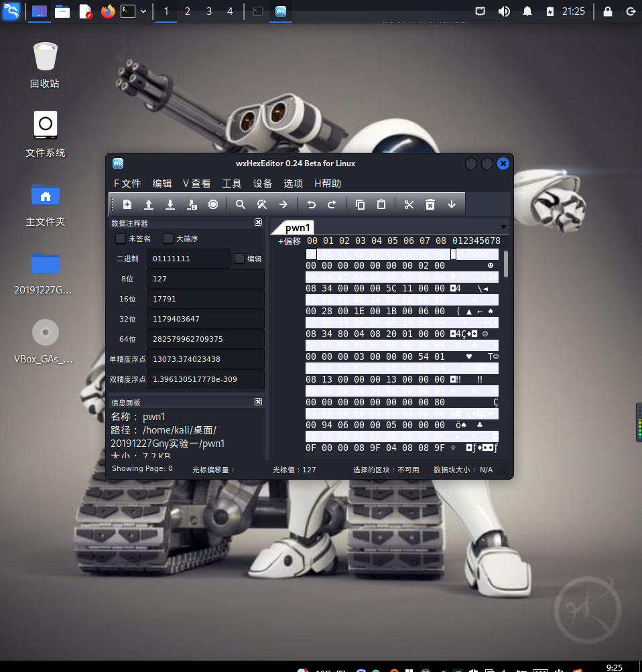Screen dimensions: 642x672
Task: Open Find with the magnifier icon
Action: [241, 205]
